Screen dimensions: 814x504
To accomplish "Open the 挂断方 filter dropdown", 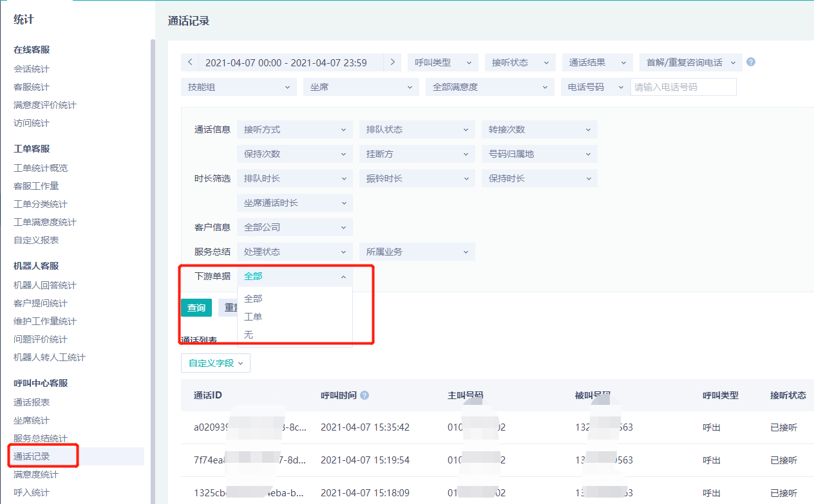I will (417, 154).
